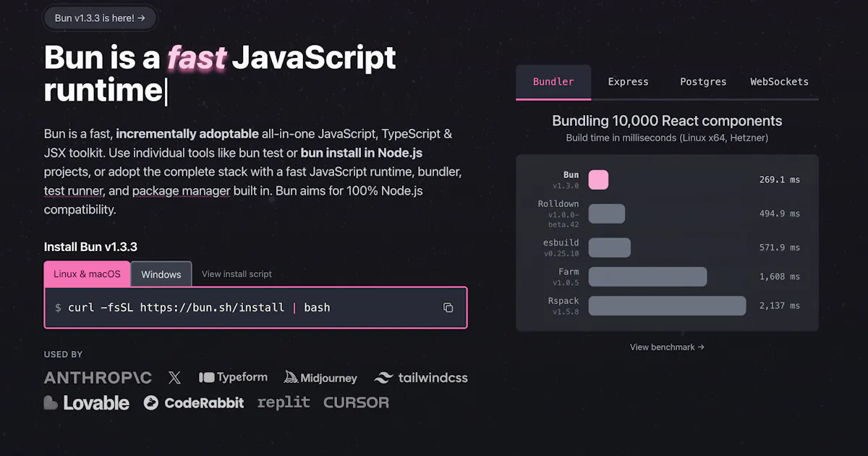The height and width of the screenshot is (456, 868).
Task: Open the Typeform logo
Action: (x=233, y=377)
